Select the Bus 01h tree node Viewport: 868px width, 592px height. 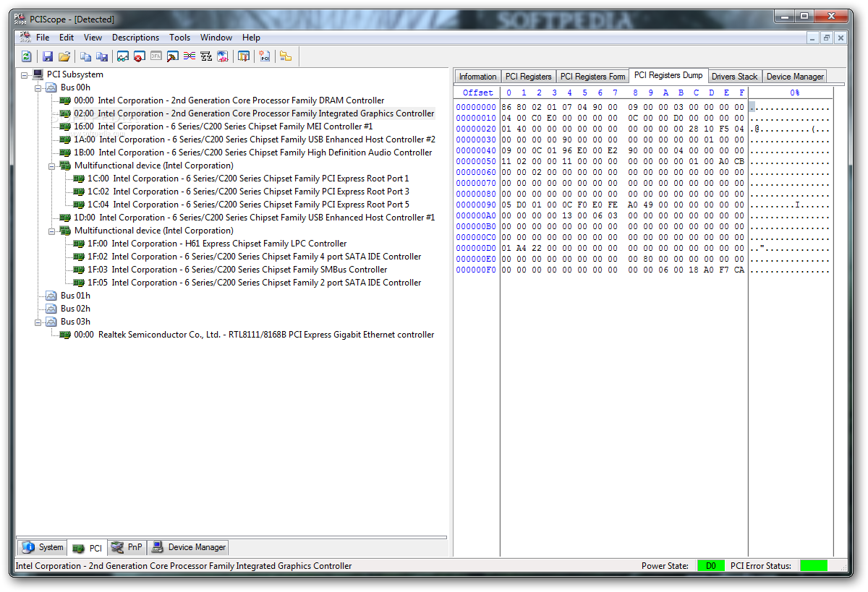(x=75, y=296)
